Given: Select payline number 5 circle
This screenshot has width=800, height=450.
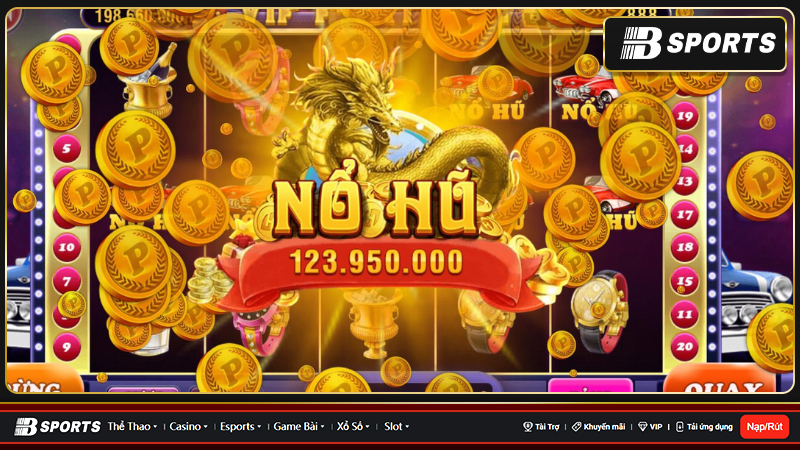Looking at the screenshot, I should coord(67,148).
